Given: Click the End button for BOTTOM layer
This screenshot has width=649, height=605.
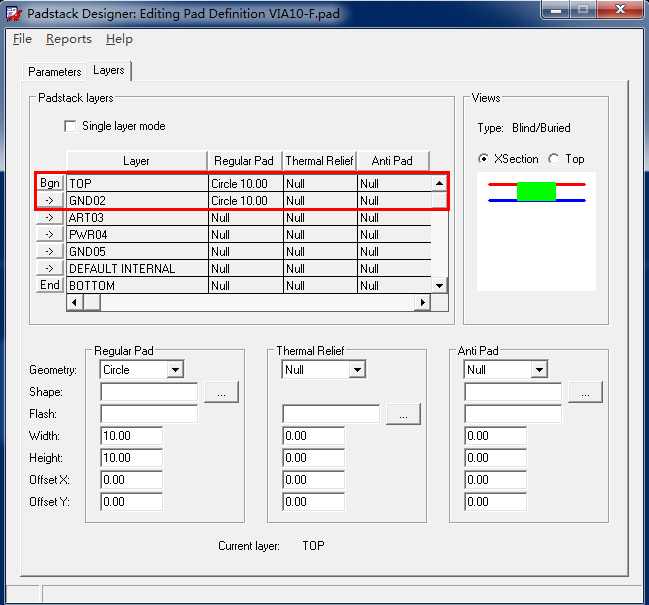Looking at the screenshot, I should 50,285.
